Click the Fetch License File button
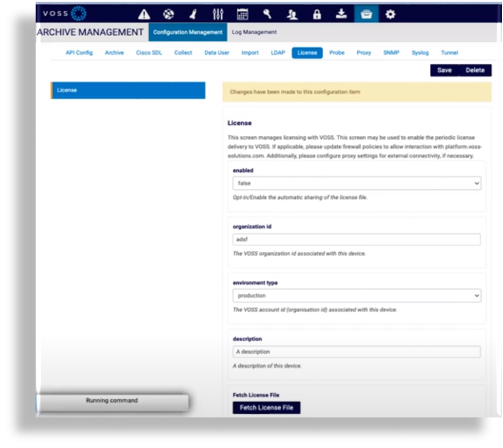Image resolution: width=503 pixels, height=448 pixels. [x=266, y=408]
